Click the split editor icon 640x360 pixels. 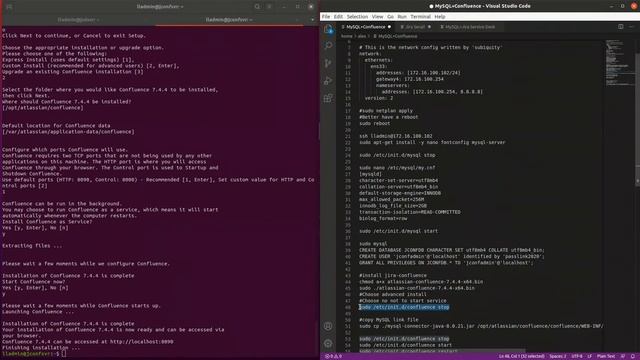[x=620, y=27]
